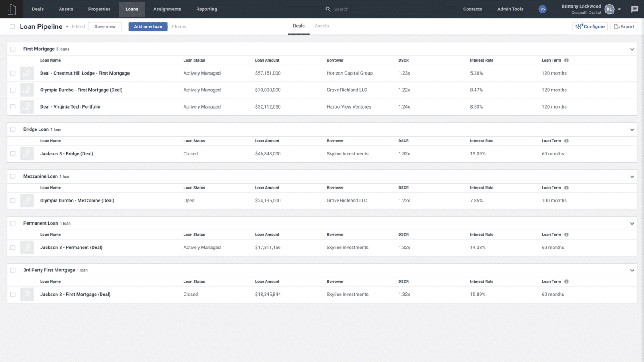This screenshot has width=644, height=362.
Task: Open notifications via the blue 35 badge
Action: click(x=542, y=9)
